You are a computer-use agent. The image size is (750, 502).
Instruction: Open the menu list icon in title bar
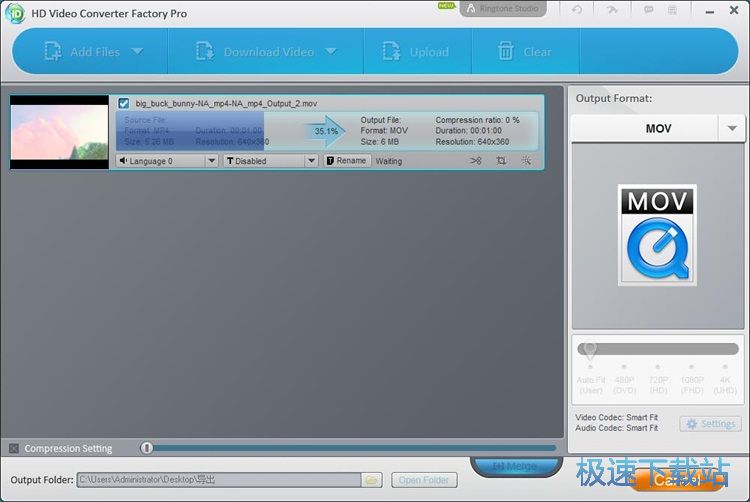(672, 9)
